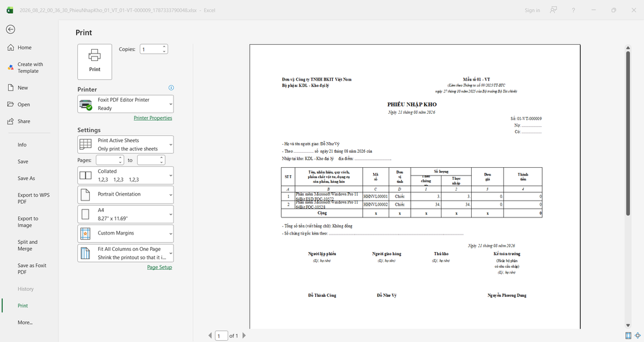The image size is (644, 342).
Task: Go to next page arrow
Action: (x=244, y=336)
